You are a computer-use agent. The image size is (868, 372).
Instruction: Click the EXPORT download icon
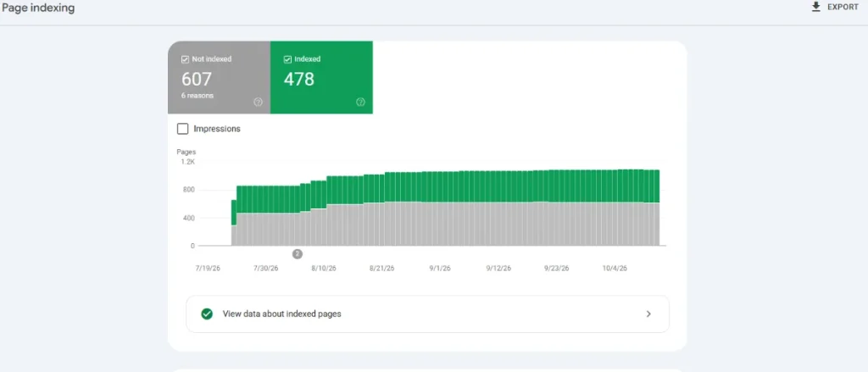(815, 7)
